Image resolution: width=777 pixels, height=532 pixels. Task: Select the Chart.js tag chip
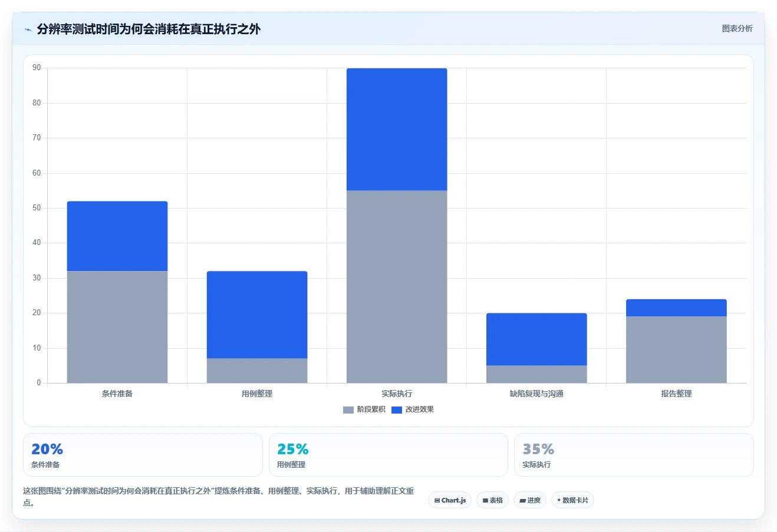450,500
